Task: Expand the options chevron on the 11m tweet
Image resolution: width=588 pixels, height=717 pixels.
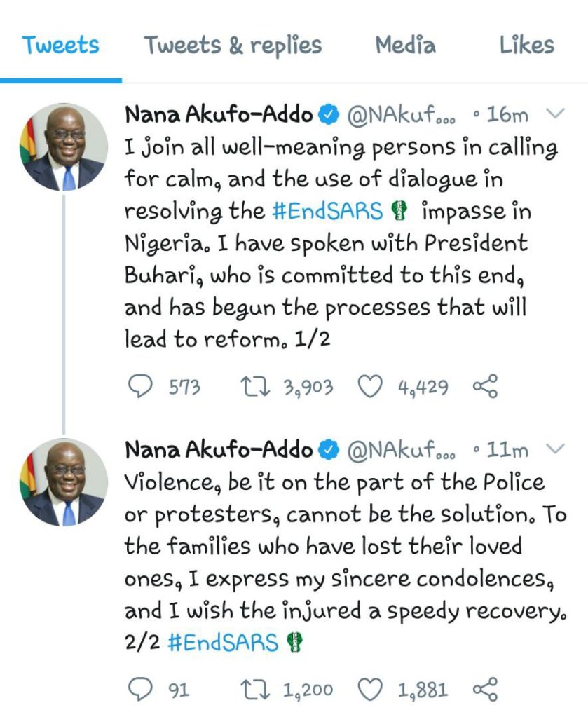Action: click(x=554, y=448)
